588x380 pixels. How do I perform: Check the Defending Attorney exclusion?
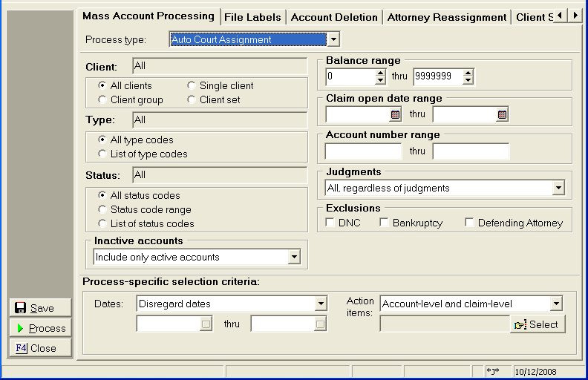(x=470, y=223)
